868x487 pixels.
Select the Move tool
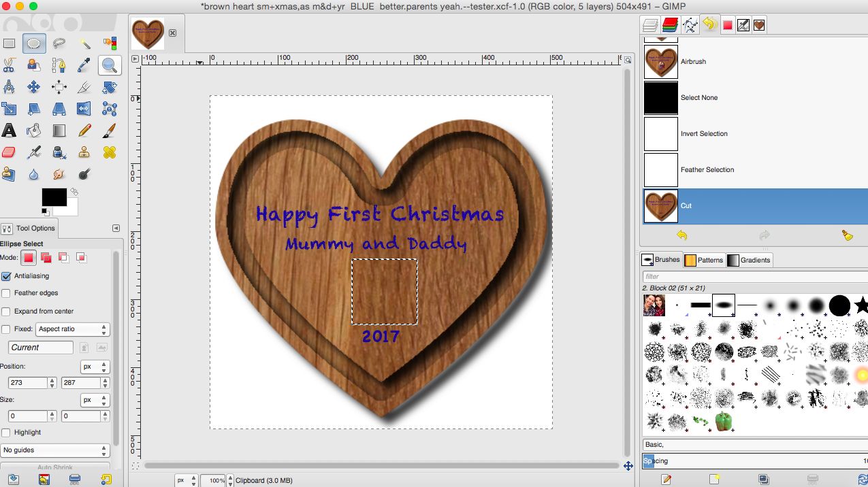[x=33, y=87]
